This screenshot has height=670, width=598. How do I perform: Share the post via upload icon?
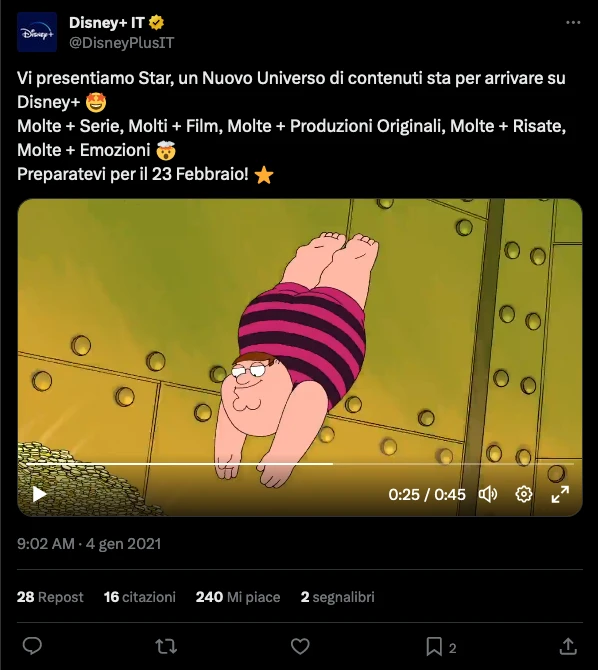[x=568, y=646]
